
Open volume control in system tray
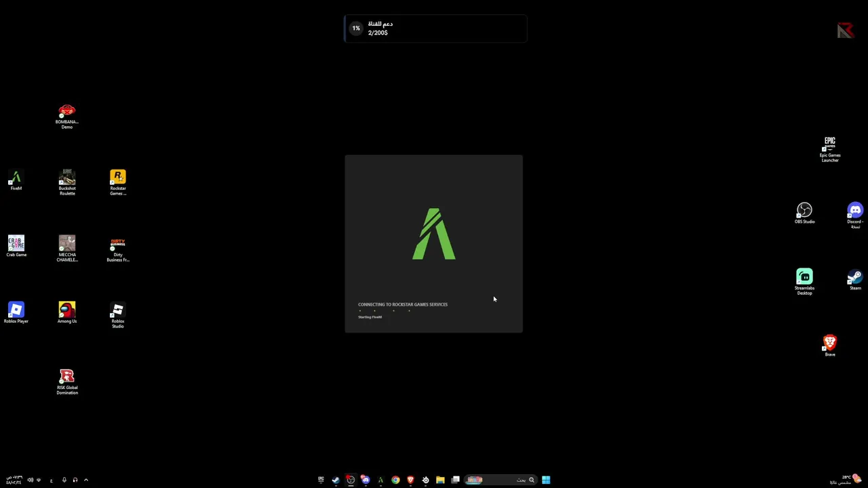(x=30, y=480)
